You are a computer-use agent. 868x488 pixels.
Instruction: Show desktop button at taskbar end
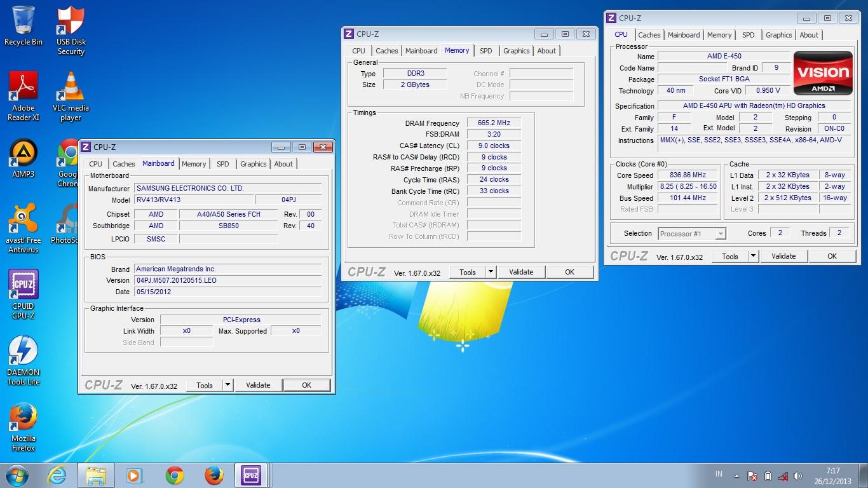[x=864, y=475]
